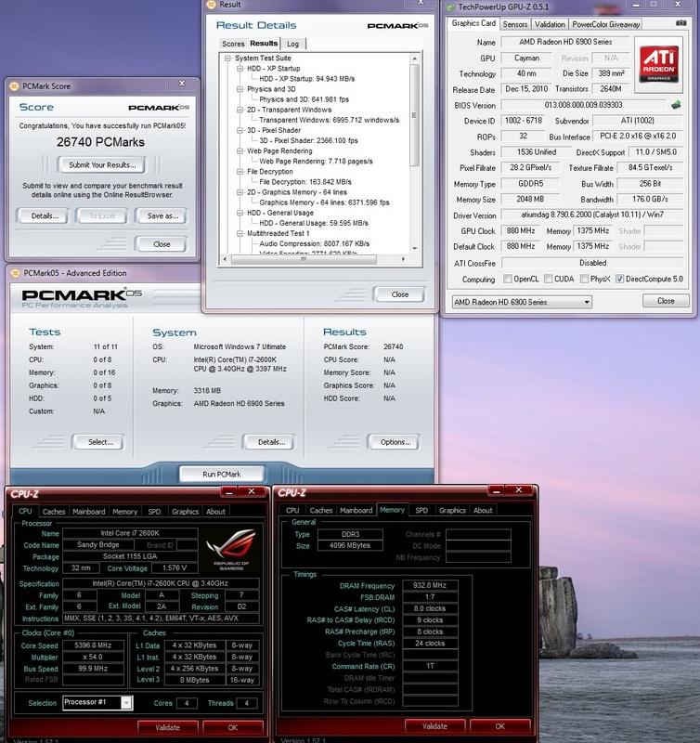Click the PCMark Score window title icon
Viewport: 700px width, 743px height.
pos(14,85)
